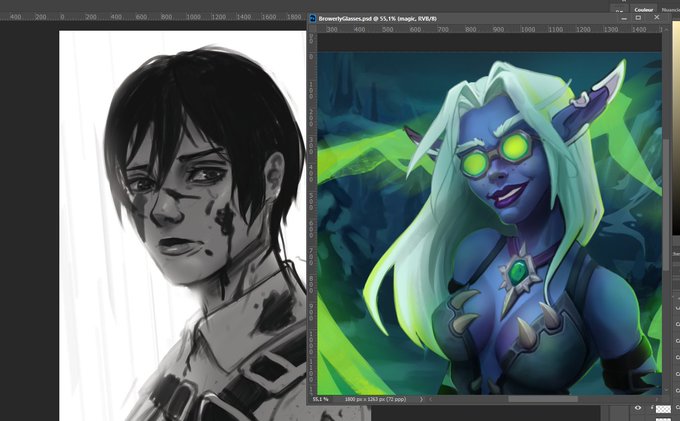Click the 55,1 % zoom field

click(x=321, y=399)
